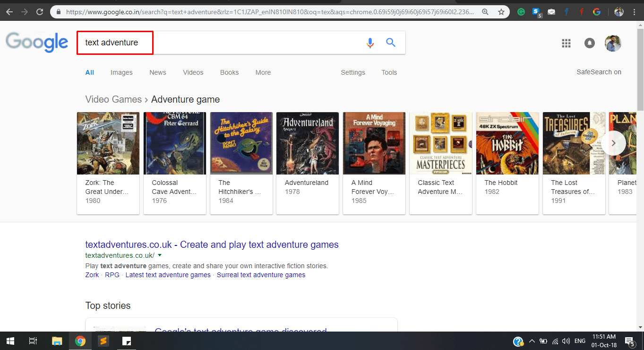Click the Grammarly extension icon
Viewport: 644px width, 350px height.
coord(521,12)
